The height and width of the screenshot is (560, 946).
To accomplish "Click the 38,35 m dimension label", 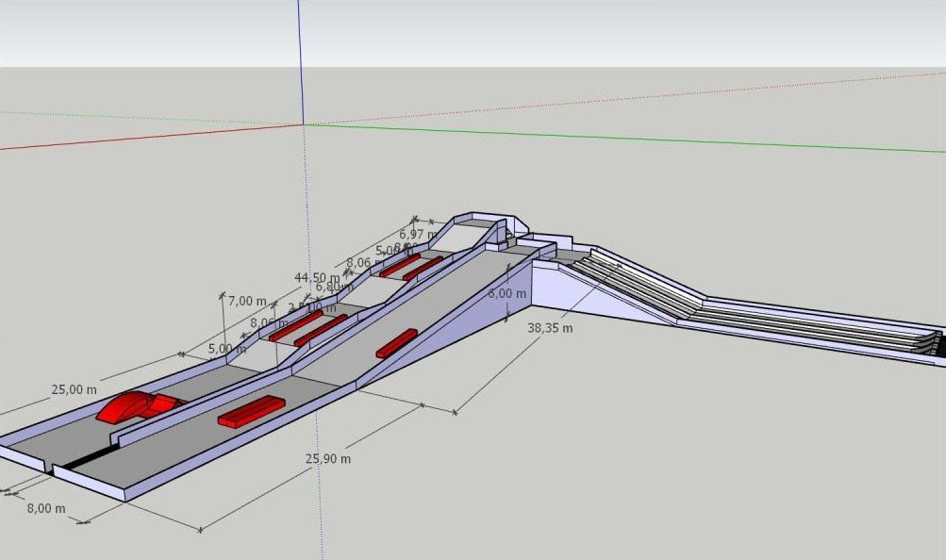I will (x=550, y=328).
